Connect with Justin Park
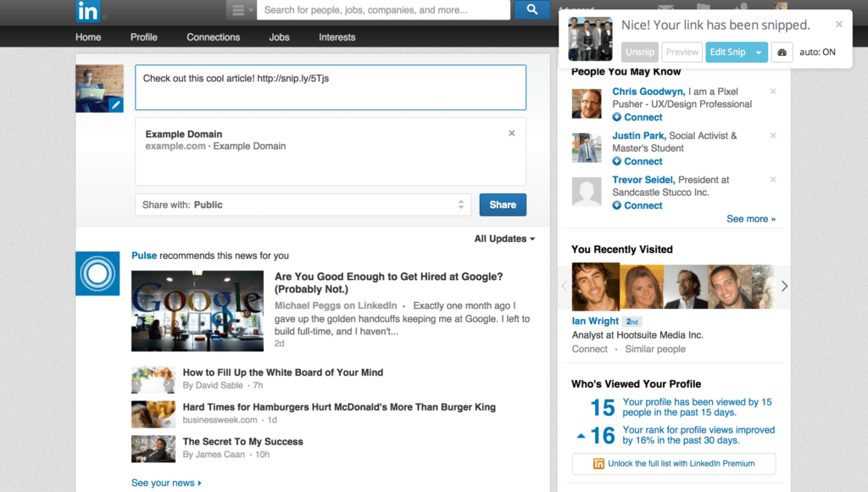Viewport: 868px width, 492px height. click(643, 161)
